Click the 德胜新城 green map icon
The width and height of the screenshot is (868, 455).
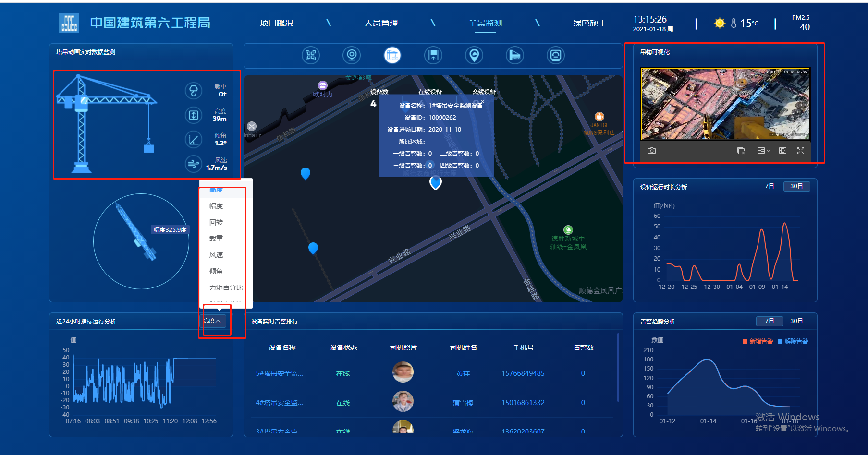(x=568, y=230)
